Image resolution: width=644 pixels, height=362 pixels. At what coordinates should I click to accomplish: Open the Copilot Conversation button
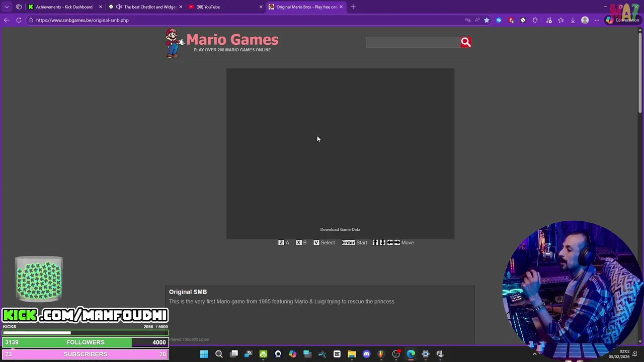pos(622,20)
